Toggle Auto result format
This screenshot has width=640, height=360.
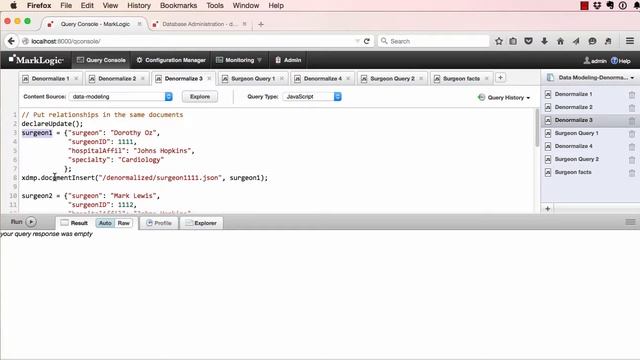105,223
